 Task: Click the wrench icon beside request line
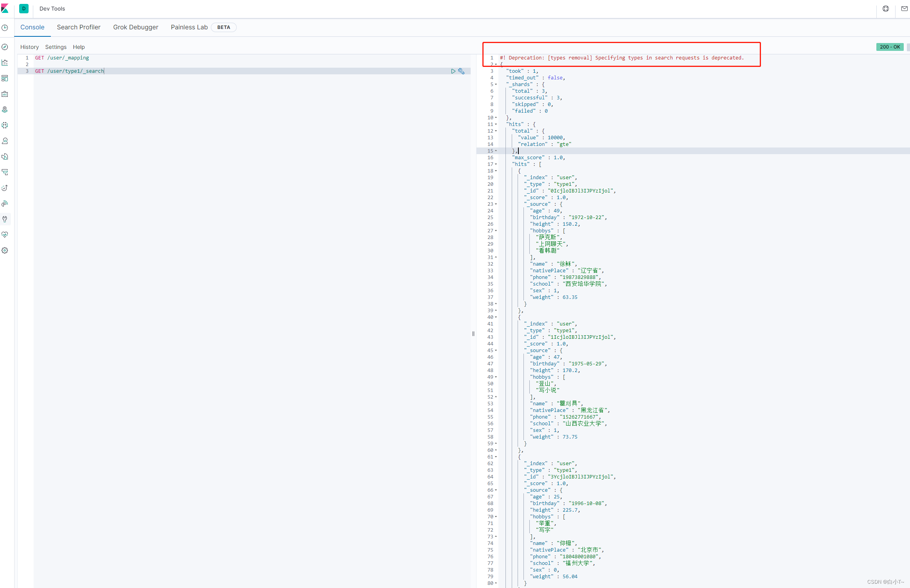click(462, 71)
